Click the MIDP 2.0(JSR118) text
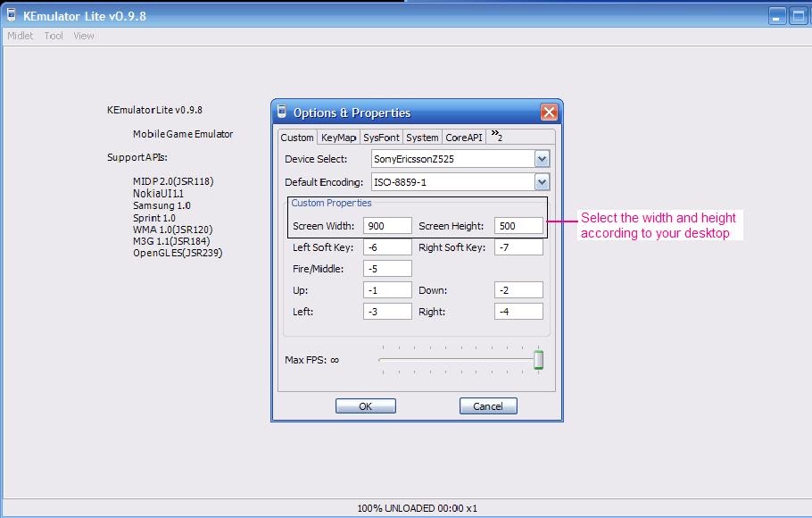 [x=173, y=181]
